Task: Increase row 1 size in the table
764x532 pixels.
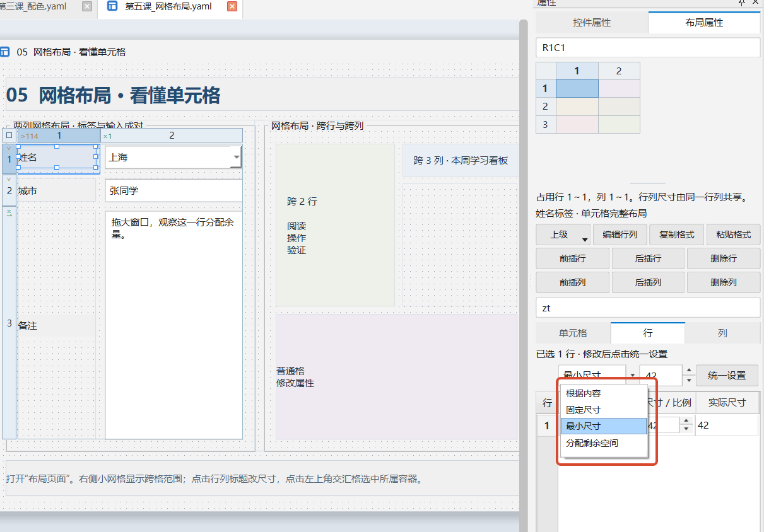Action: coord(686,422)
